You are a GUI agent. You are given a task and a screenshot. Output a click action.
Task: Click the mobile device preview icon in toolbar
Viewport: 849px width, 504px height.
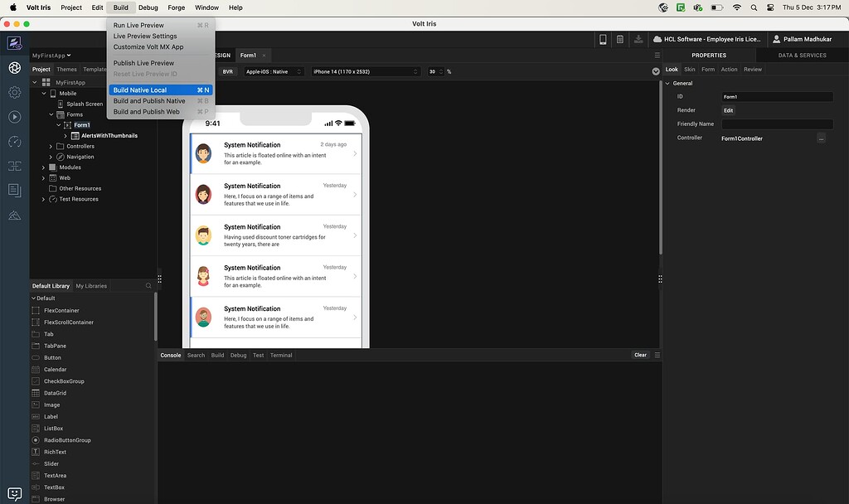[603, 39]
